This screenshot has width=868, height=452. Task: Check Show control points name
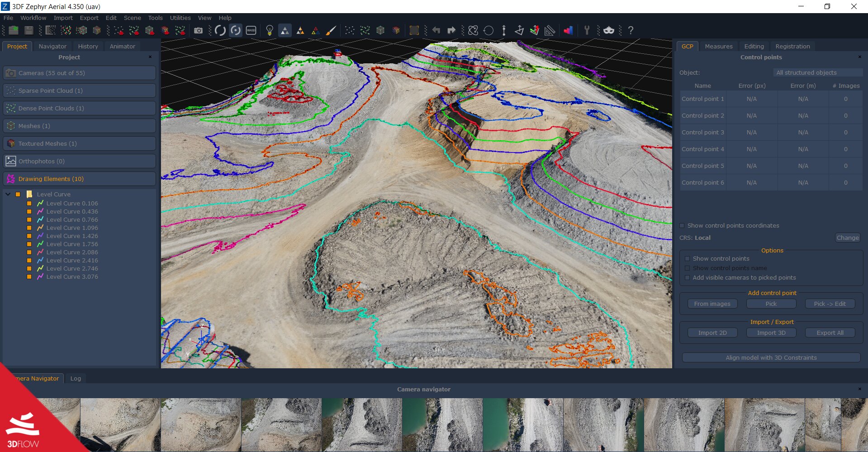pos(688,268)
